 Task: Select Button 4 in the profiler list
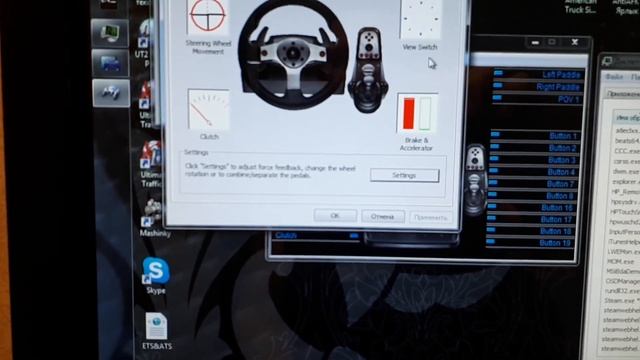(x=533, y=172)
